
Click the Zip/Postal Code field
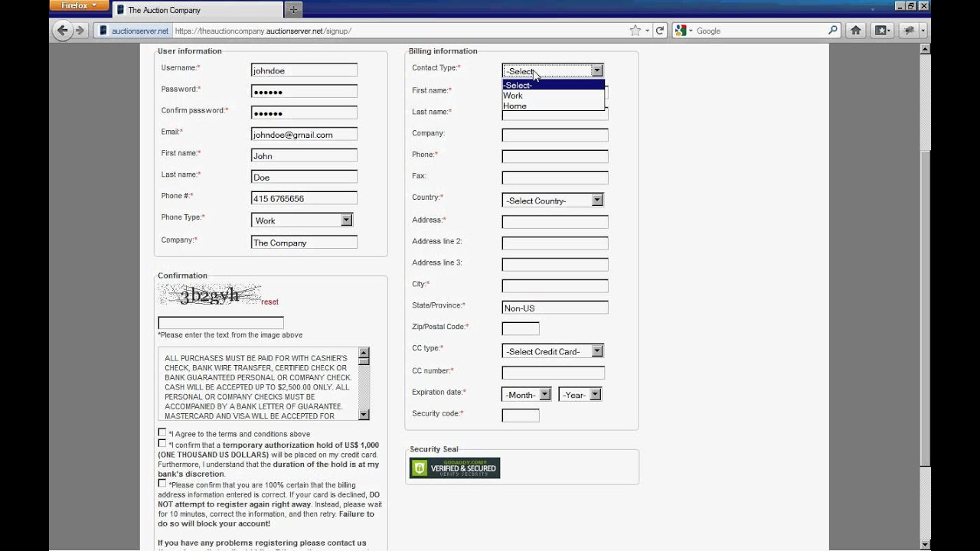coord(521,329)
